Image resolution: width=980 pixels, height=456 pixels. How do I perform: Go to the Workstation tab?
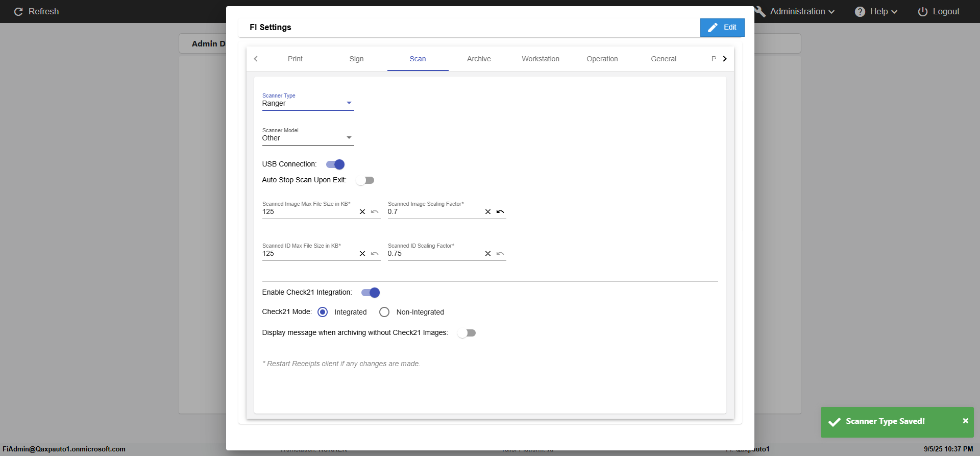541,59
